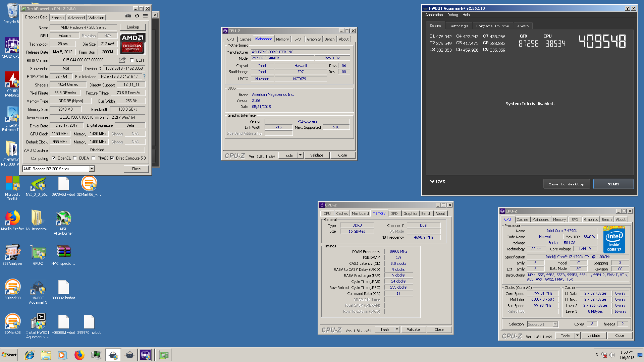Switch to the Advanced tab in GPU-Z
This screenshot has width=644, height=362.
pyautogui.click(x=76, y=18)
